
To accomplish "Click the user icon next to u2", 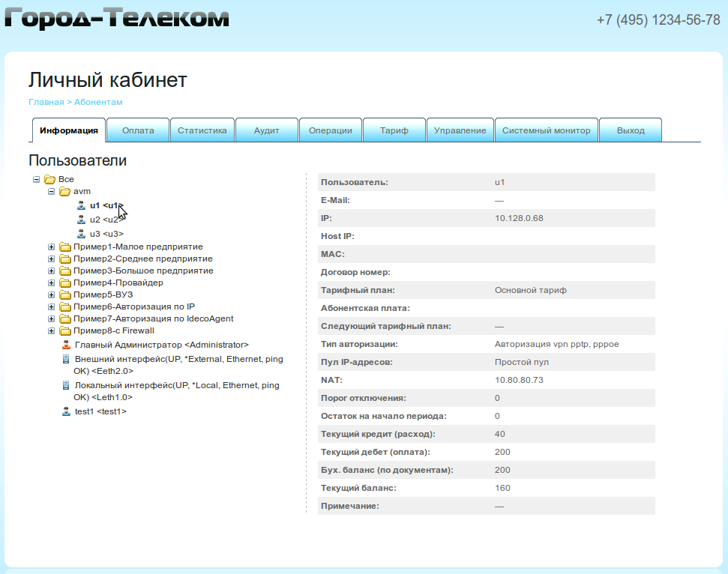I will 81,220.
